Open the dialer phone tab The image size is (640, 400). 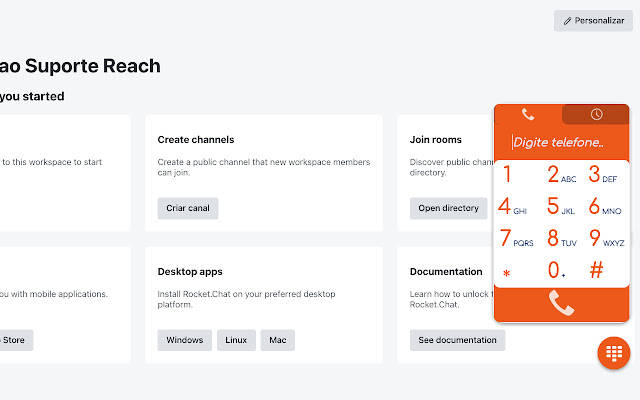coord(528,114)
